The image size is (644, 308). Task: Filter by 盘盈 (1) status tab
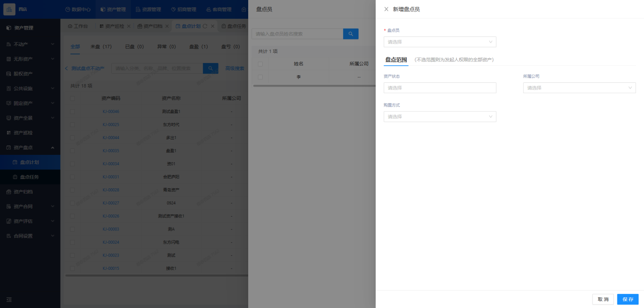coord(199,46)
